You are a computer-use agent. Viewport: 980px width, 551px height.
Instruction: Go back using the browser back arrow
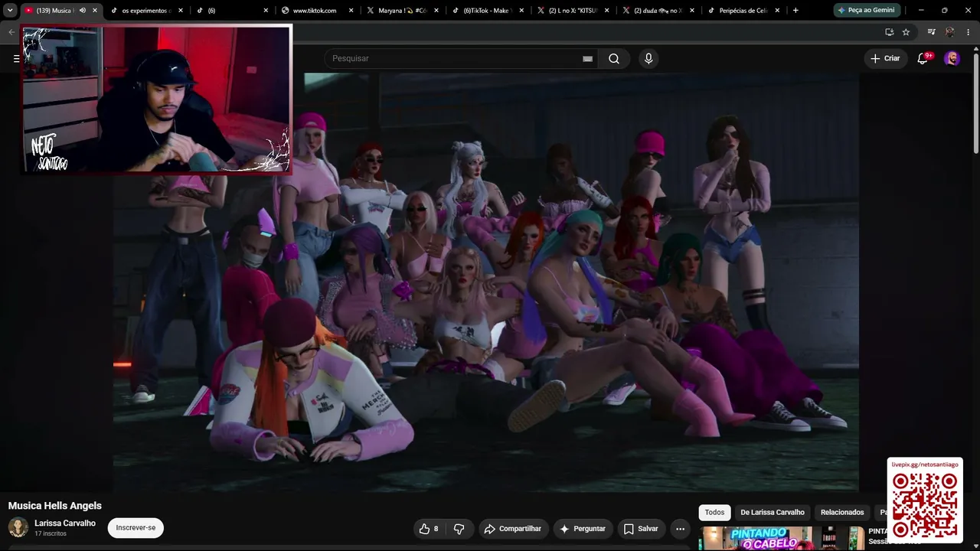point(11,32)
